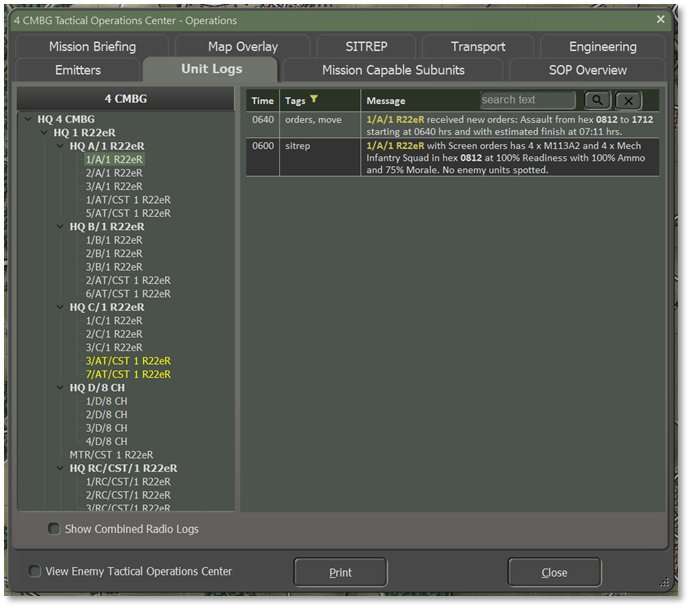Collapse the HQ D/8 CH branch
The image size is (690, 608).
(x=60, y=388)
